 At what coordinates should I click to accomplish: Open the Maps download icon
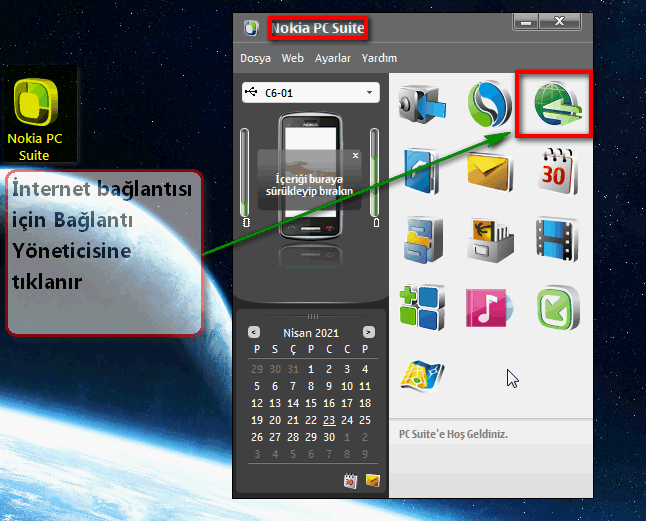tap(422, 376)
